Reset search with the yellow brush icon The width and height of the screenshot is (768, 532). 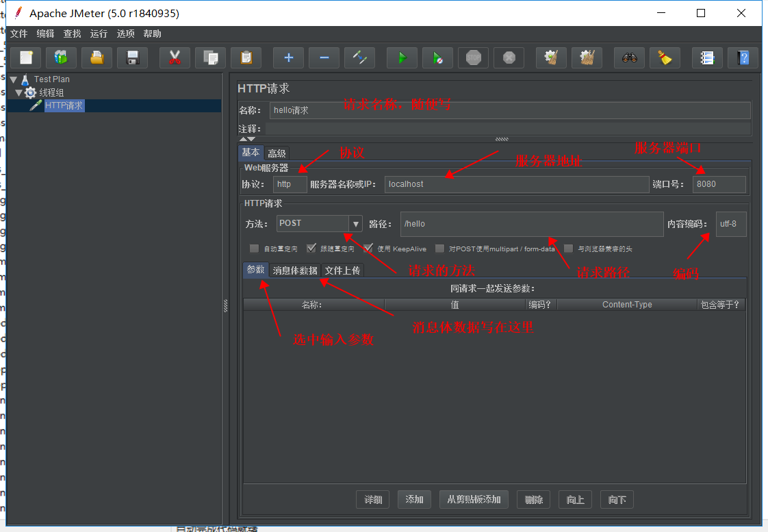[665, 58]
